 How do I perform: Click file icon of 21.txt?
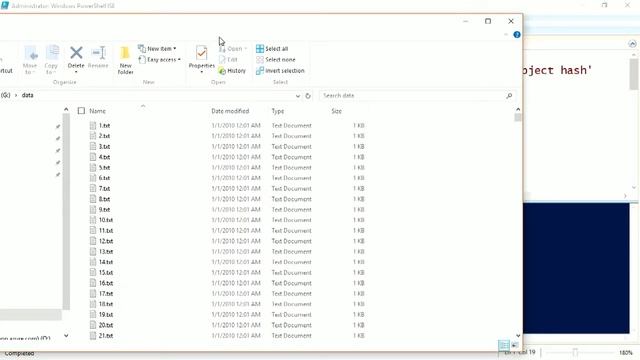point(93,336)
